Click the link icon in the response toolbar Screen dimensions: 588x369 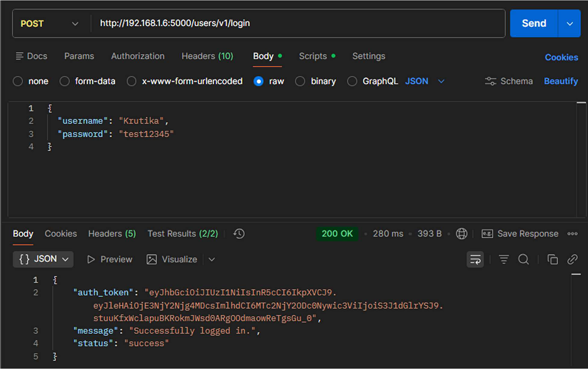(x=572, y=260)
